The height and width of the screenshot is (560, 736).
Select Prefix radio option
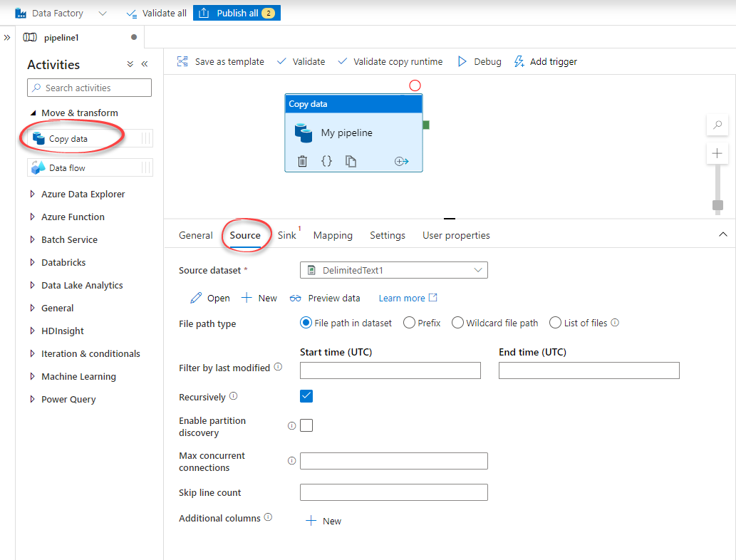[409, 323]
